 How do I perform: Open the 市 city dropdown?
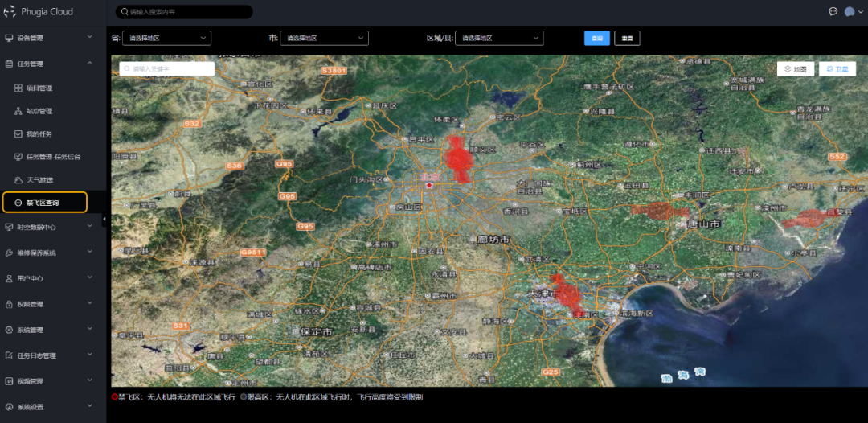324,38
